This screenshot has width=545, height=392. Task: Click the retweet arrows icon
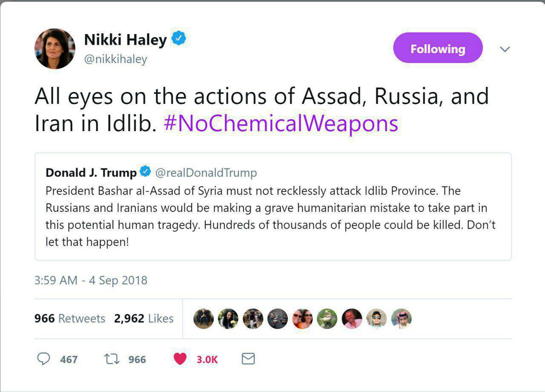click(111, 359)
